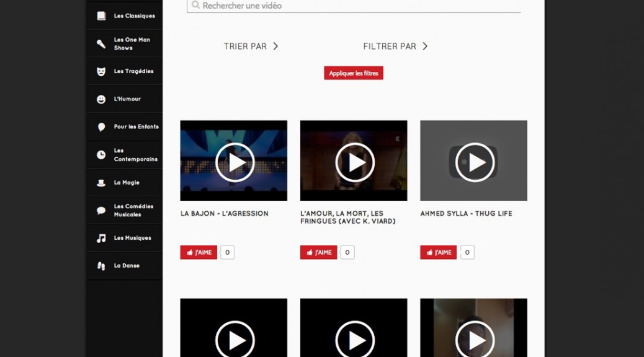The image size is (644, 357).
Task: Toggle J'aime on L'Amour, la Mort, les Fringues
Action: (318, 252)
